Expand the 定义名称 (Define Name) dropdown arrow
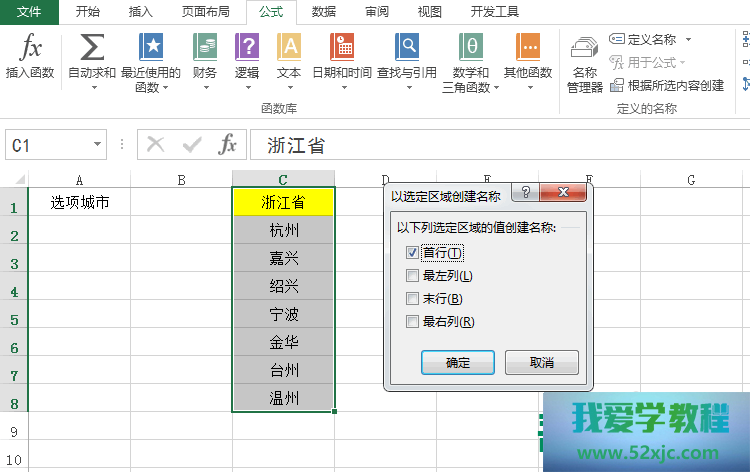The image size is (750, 472). tap(688, 40)
